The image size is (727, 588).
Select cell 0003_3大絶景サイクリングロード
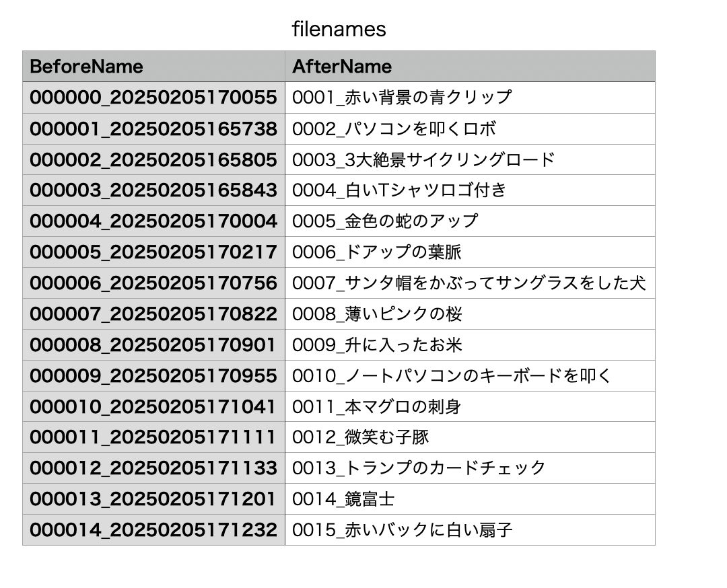470,159
